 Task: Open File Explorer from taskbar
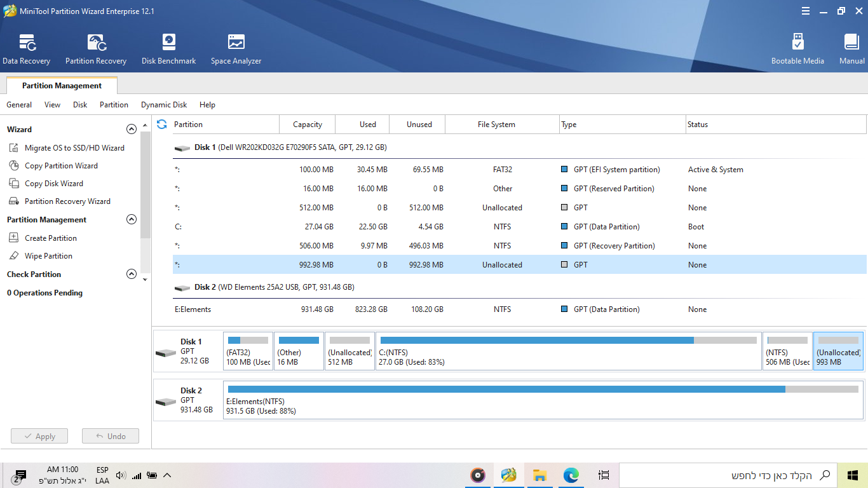pyautogui.click(x=540, y=475)
